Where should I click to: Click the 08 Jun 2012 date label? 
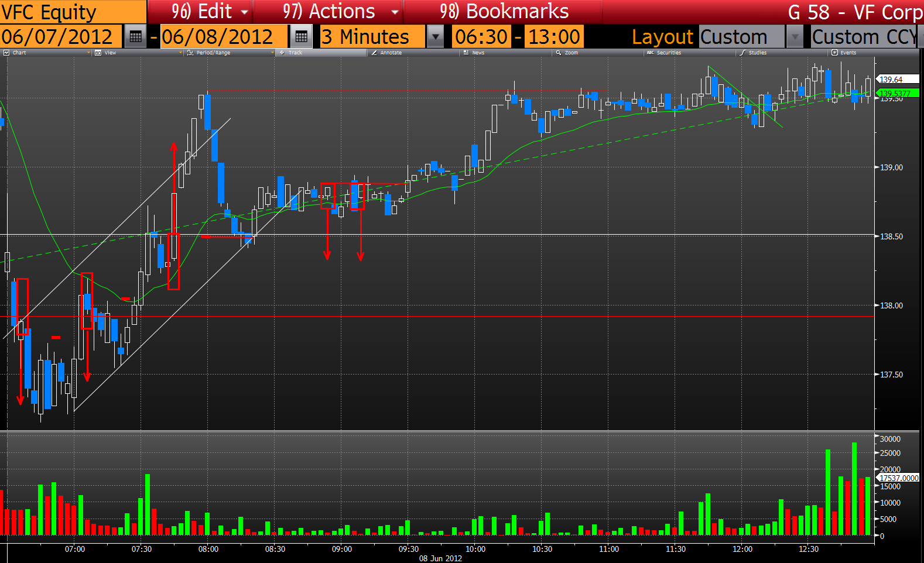pos(440,558)
